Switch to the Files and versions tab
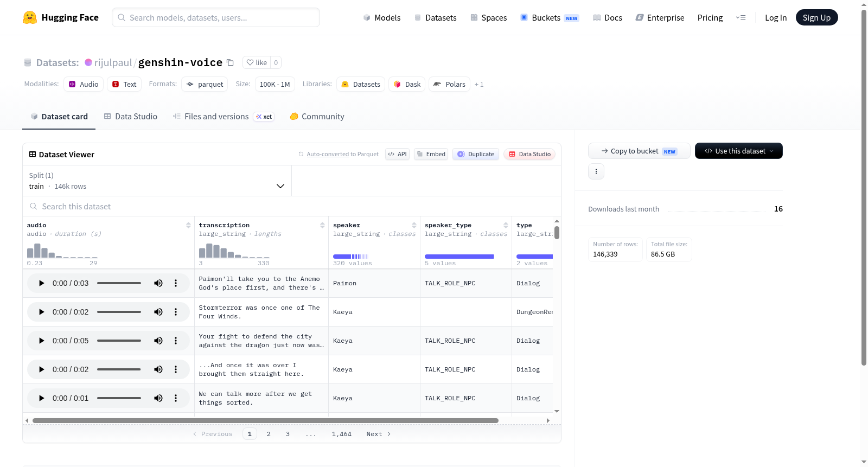The width and height of the screenshot is (868, 467). pyautogui.click(x=224, y=116)
